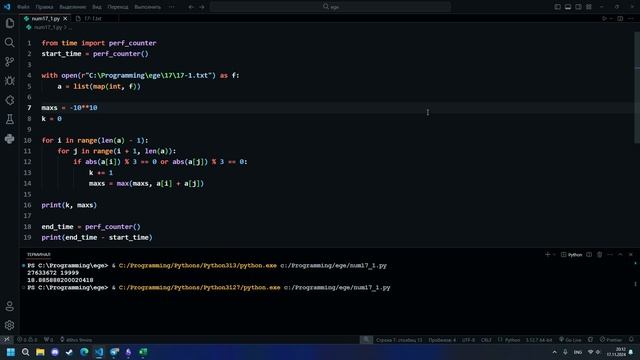
Task: Open the Run and Debug view
Action: tap(10, 81)
